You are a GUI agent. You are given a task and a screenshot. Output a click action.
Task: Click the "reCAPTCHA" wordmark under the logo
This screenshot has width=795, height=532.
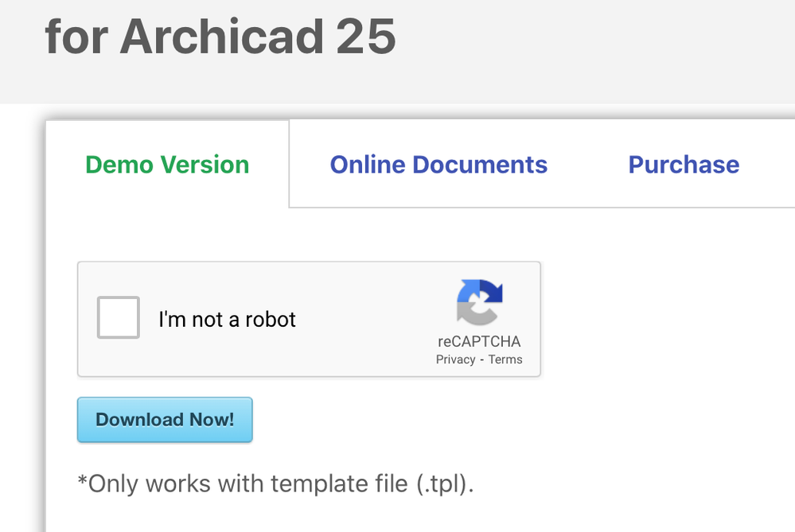tap(479, 342)
